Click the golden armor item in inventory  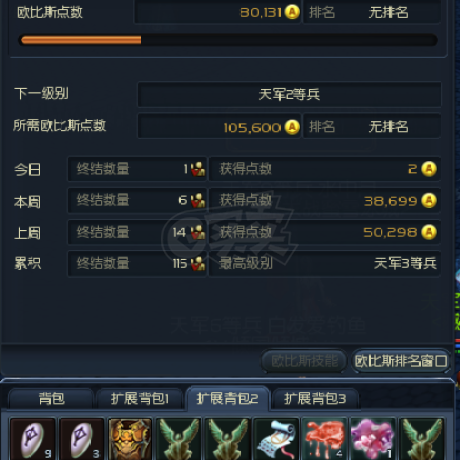click(x=130, y=439)
